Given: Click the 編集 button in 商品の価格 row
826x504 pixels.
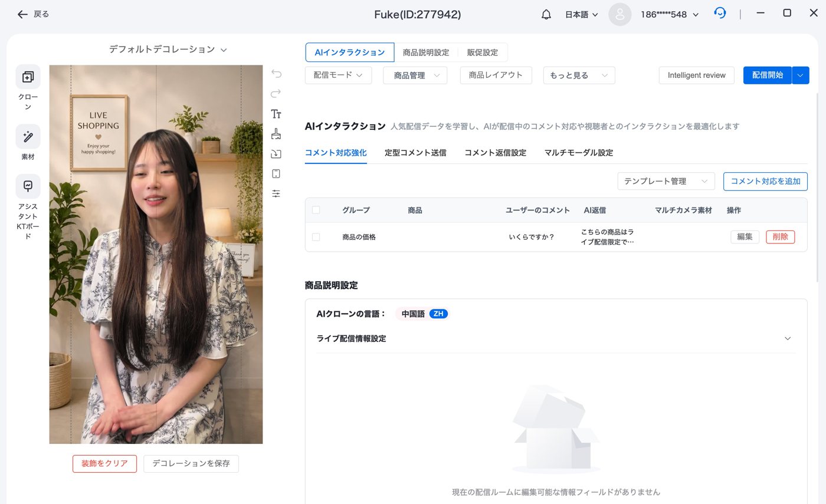Looking at the screenshot, I should tap(745, 237).
